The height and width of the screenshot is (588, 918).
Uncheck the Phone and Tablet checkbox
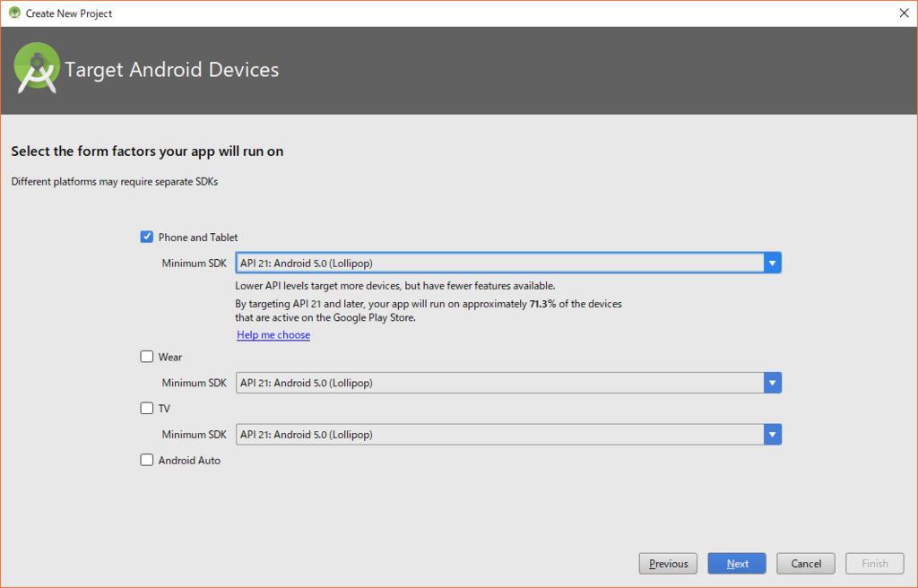(147, 237)
